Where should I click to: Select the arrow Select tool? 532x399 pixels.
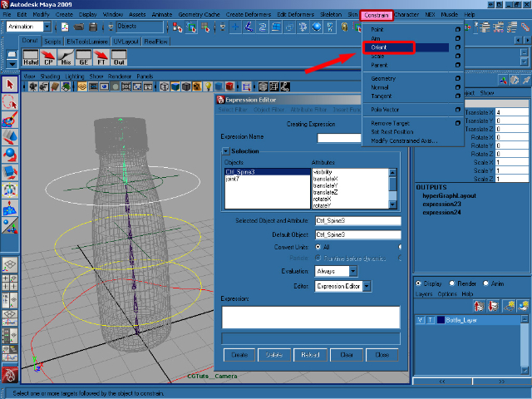coord(10,85)
